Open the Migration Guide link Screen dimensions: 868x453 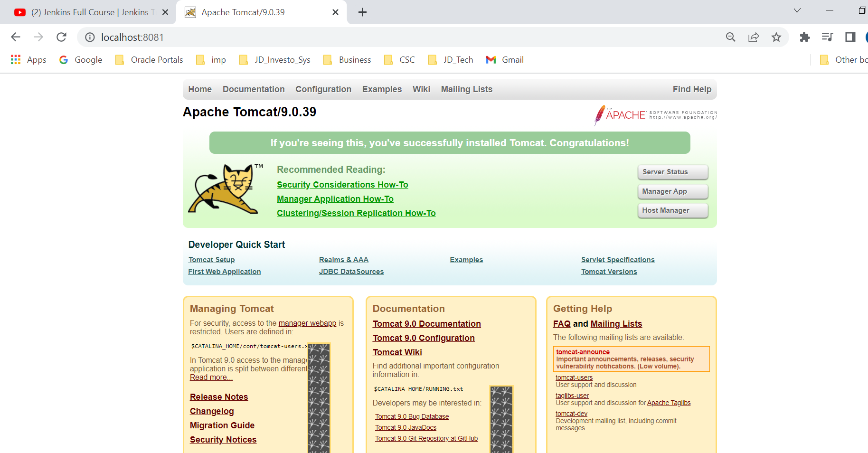(222, 425)
